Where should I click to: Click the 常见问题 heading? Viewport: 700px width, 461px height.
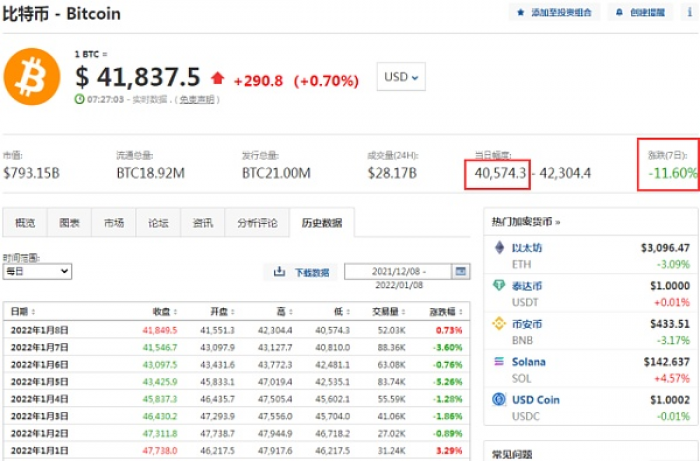(512, 454)
